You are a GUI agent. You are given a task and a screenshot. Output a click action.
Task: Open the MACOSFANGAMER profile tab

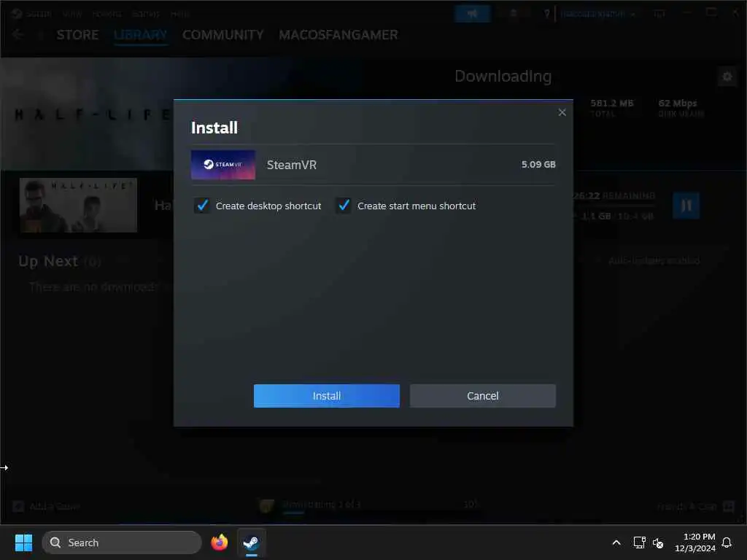click(x=338, y=35)
